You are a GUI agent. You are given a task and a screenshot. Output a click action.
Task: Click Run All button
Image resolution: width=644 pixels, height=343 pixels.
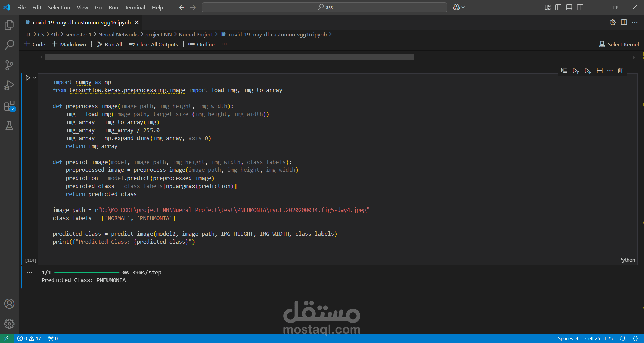[110, 44]
